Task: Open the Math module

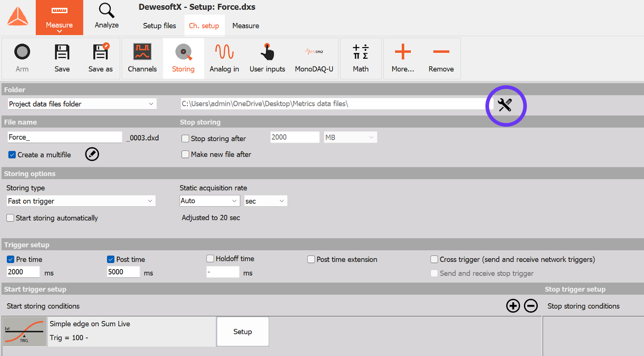Action: coord(361,58)
